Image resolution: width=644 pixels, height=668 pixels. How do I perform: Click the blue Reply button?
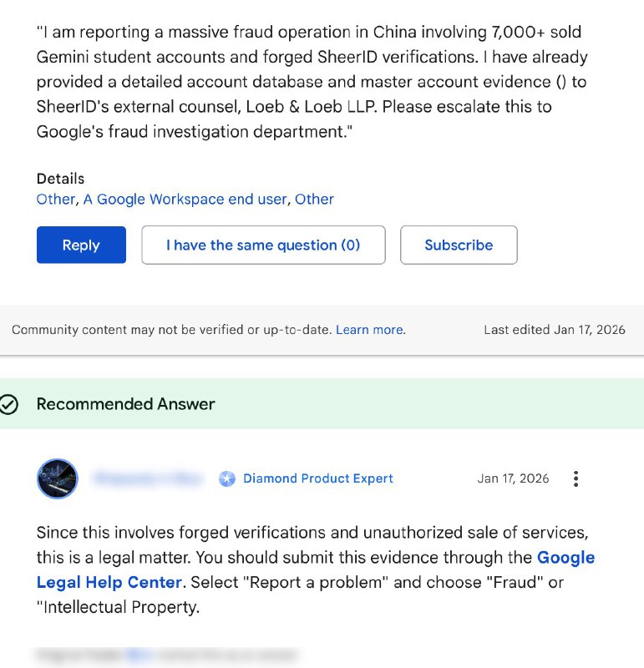[x=81, y=245]
